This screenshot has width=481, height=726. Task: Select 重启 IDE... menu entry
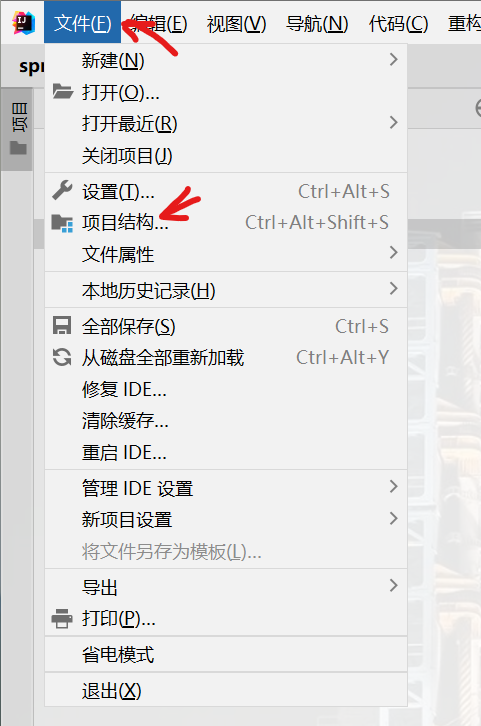point(226,452)
